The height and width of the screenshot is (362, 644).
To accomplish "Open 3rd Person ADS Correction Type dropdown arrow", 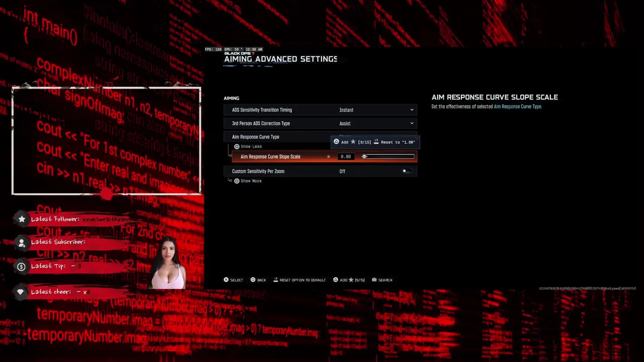I will click(x=412, y=123).
